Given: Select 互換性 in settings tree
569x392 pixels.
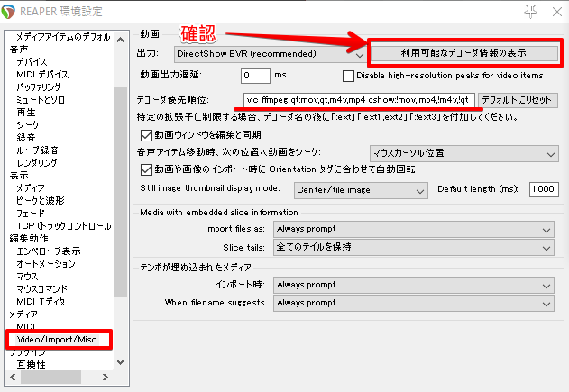Looking at the screenshot, I should click(32, 365).
